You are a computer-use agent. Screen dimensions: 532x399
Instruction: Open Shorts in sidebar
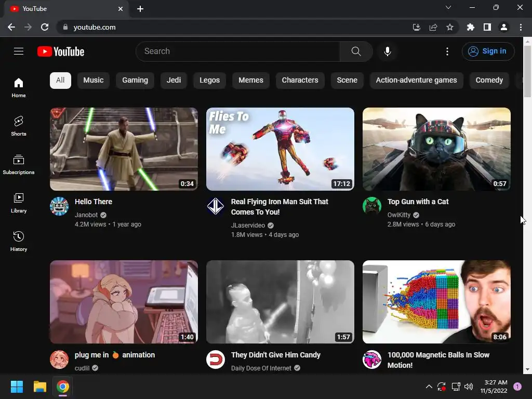(19, 126)
